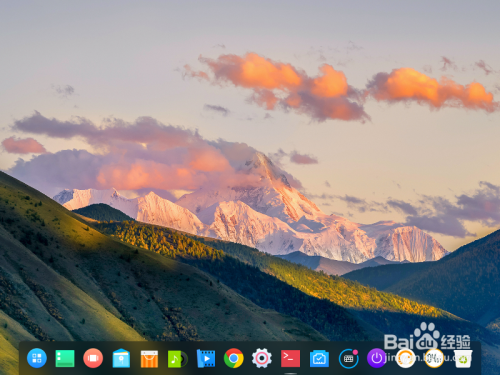Image resolution: width=500 pixels, height=375 pixels.
Task: Launch the red Terminal icon
Action: (290, 358)
